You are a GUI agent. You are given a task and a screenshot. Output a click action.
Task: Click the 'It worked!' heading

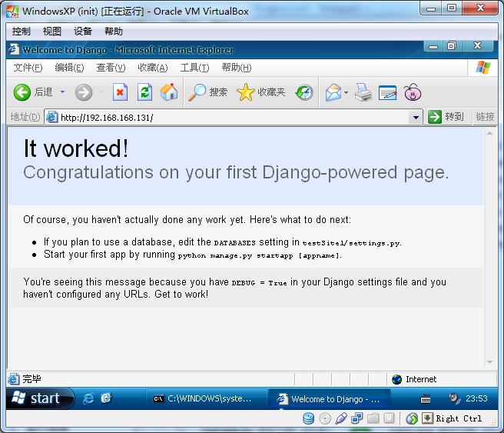[x=76, y=148]
